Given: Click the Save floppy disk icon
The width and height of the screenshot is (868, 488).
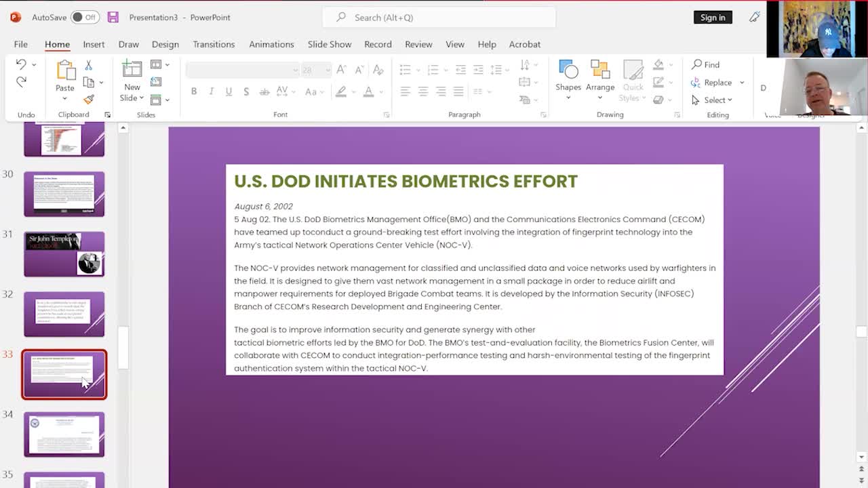Looking at the screenshot, I should [x=113, y=17].
